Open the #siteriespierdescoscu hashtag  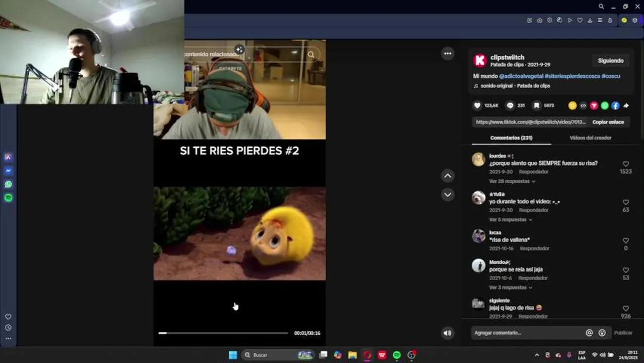pos(572,76)
